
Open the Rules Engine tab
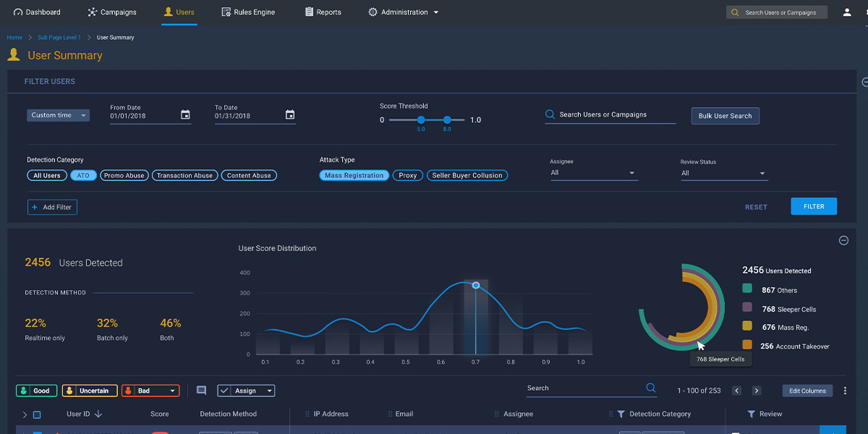click(x=248, y=12)
